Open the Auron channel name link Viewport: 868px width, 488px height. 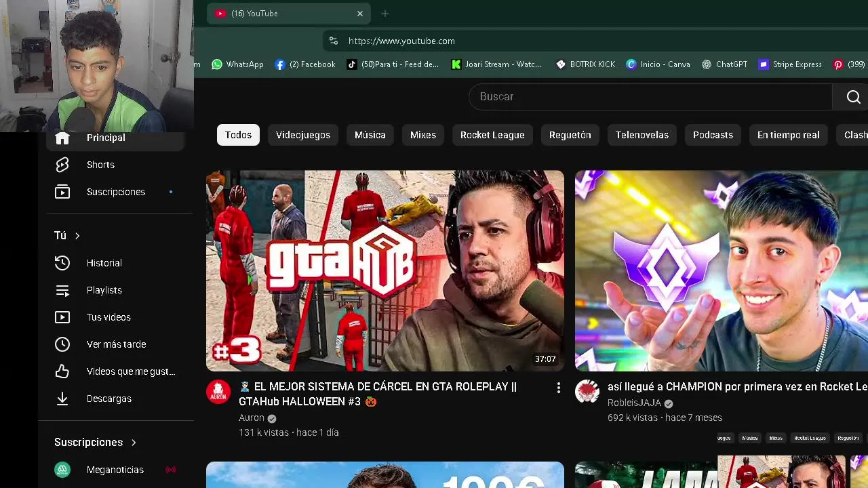[252, 418]
